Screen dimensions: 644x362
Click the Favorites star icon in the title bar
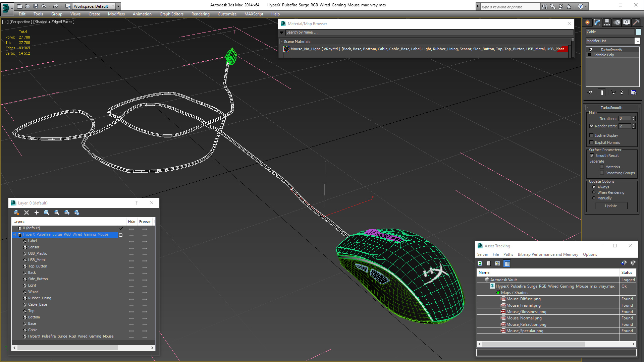569,6
